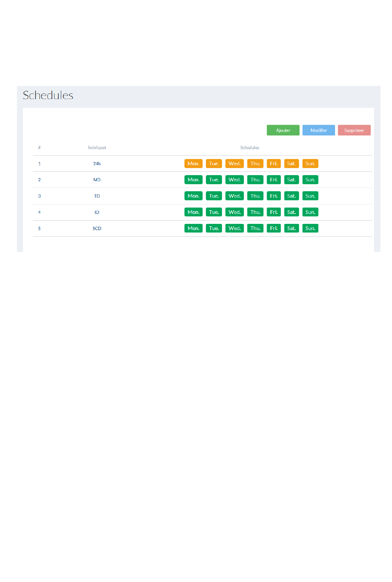This screenshot has height=582, width=392.
Task: Click Thu. badge in the SCD row
Action: [x=255, y=228]
